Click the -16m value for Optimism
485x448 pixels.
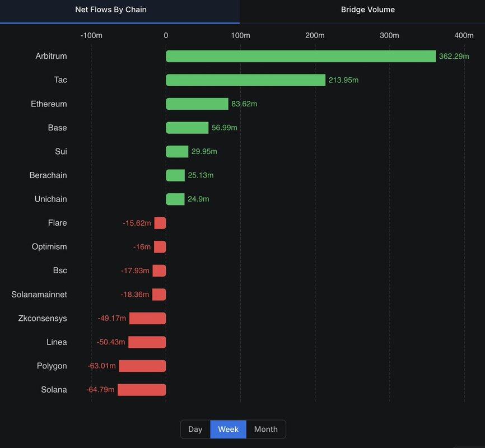[x=142, y=247]
